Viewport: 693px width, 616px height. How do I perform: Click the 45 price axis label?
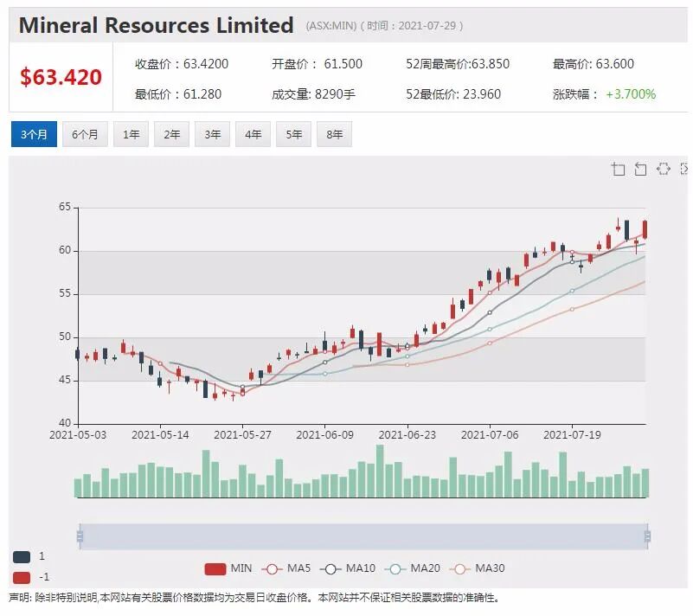pos(65,380)
